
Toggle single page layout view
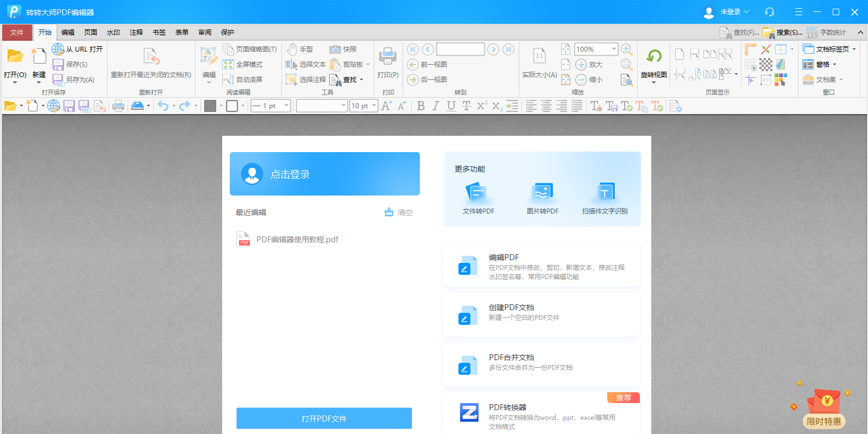(x=680, y=54)
